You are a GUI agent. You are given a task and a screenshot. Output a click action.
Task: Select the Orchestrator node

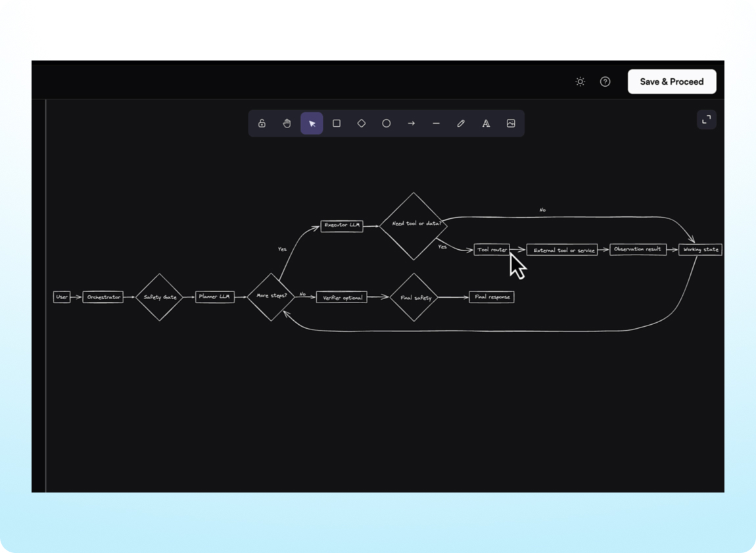click(103, 297)
